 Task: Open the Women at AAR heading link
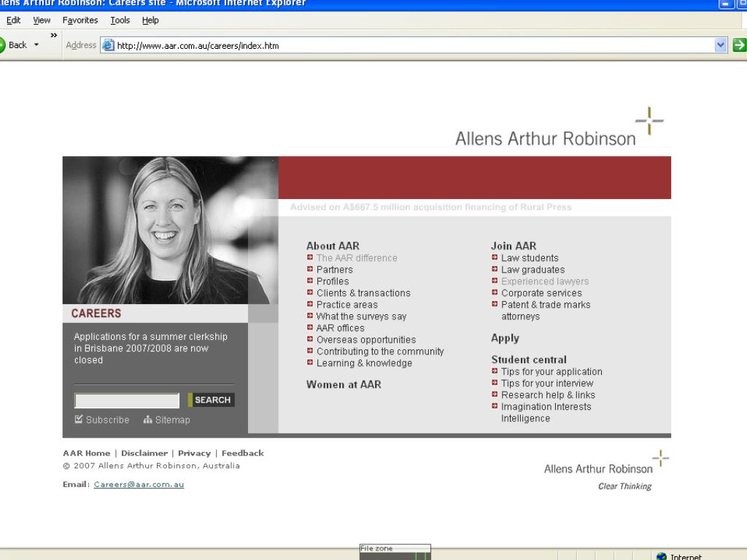344,384
